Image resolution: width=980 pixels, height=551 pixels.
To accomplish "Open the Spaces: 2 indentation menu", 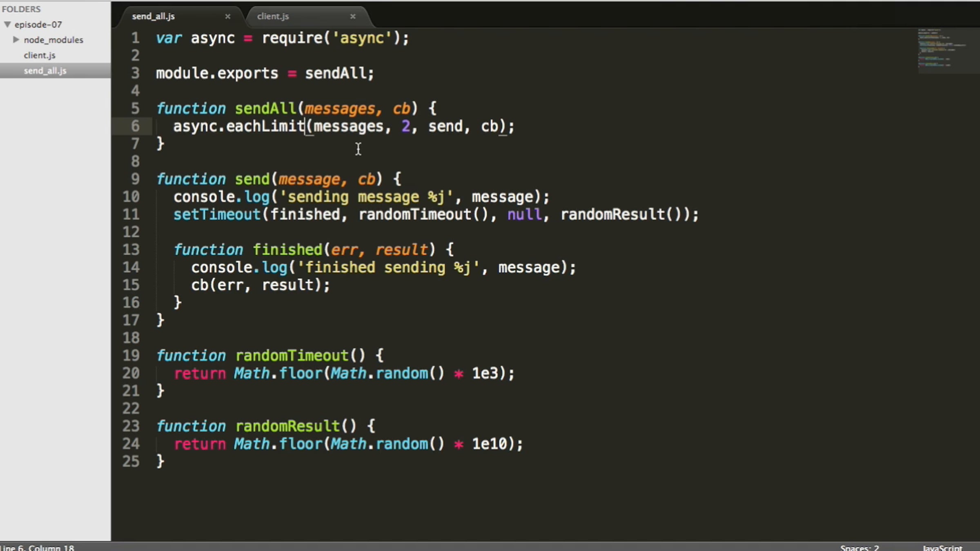I will point(859,547).
